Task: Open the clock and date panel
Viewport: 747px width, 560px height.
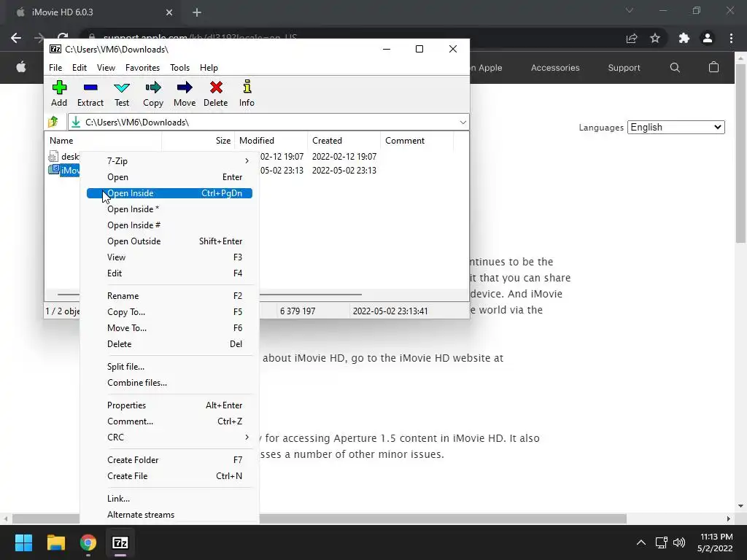Action: [715, 542]
